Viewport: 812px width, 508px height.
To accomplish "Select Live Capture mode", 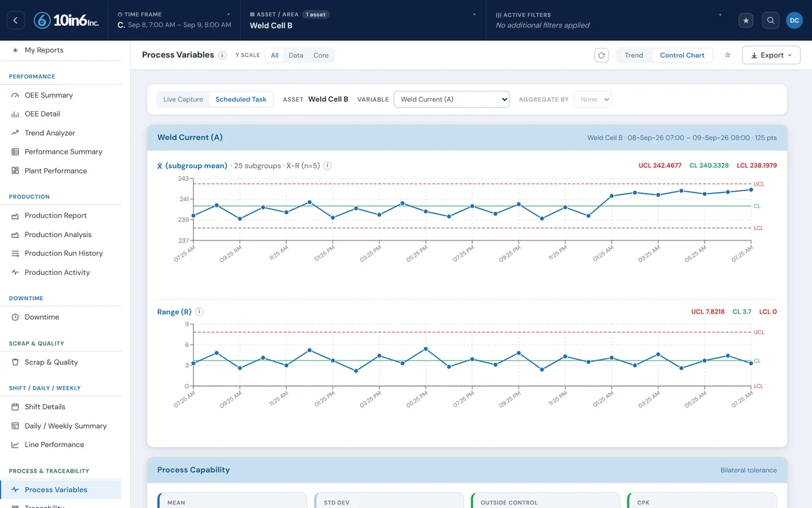I will click(x=183, y=100).
